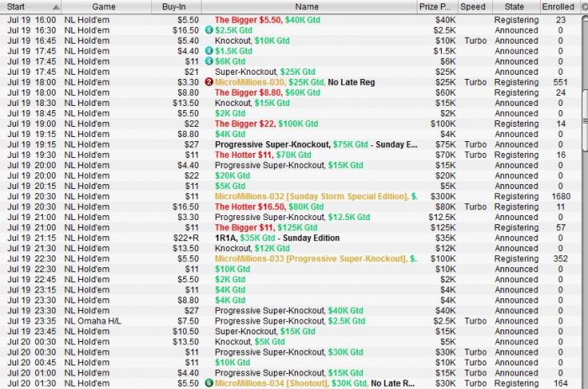Sort by the State column header
The width and height of the screenshot is (588, 389).
[x=516, y=7]
